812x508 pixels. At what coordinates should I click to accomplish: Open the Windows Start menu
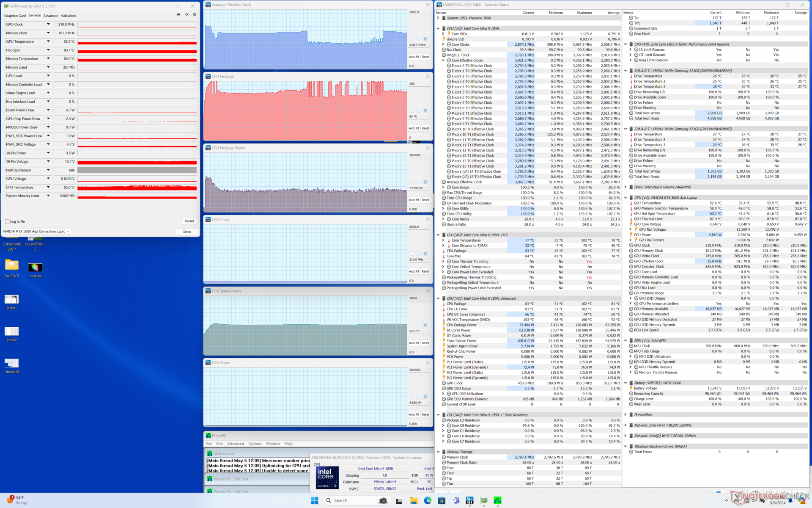[314, 500]
